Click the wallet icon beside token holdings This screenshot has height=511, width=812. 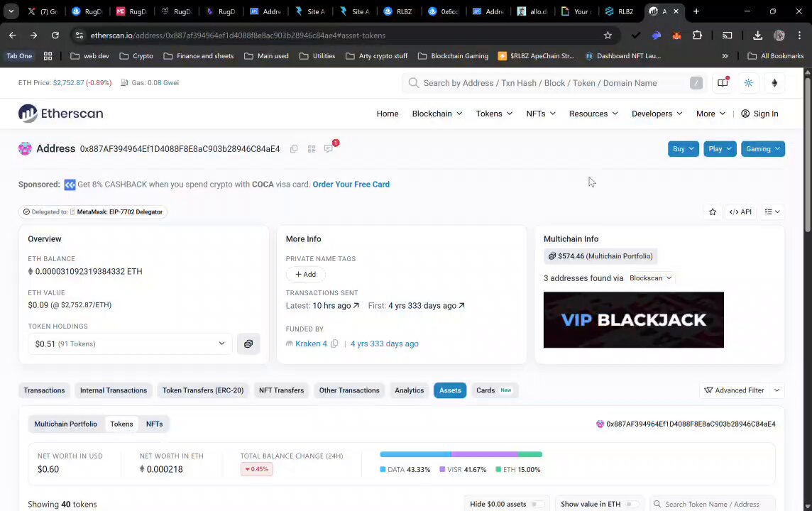click(x=248, y=344)
